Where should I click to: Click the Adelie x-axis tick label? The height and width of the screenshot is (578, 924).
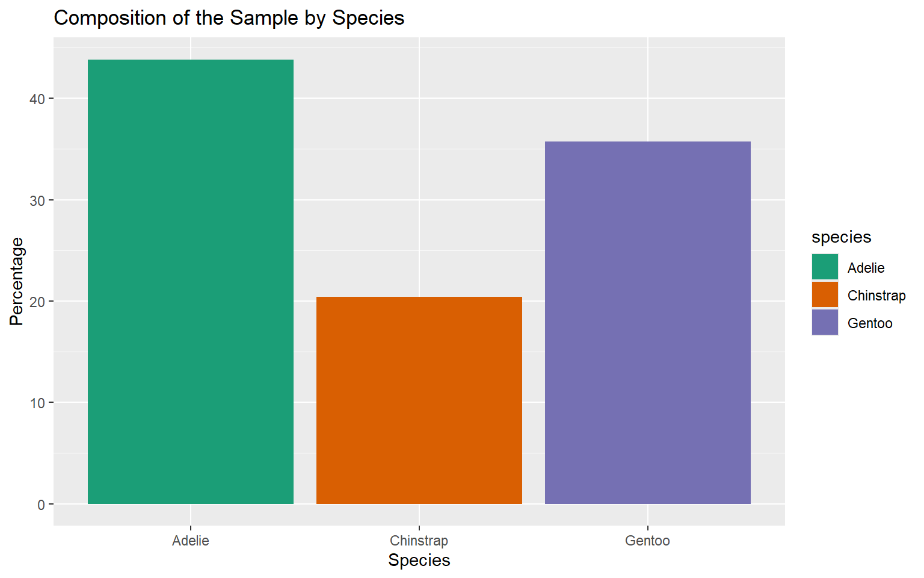191,541
